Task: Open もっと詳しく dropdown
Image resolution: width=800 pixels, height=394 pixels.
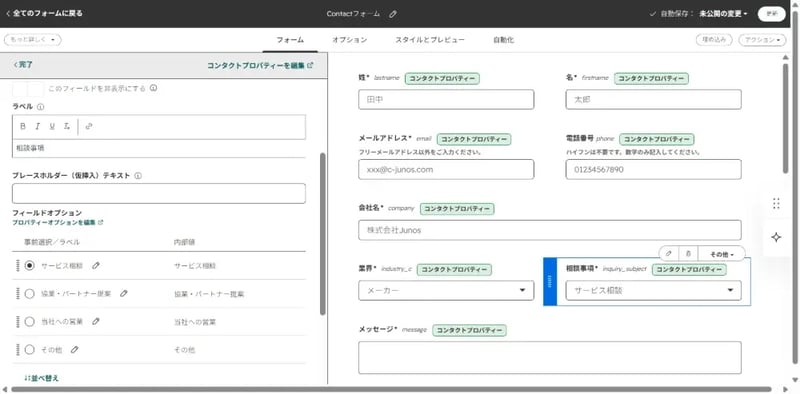Action: [x=33, y=40]
